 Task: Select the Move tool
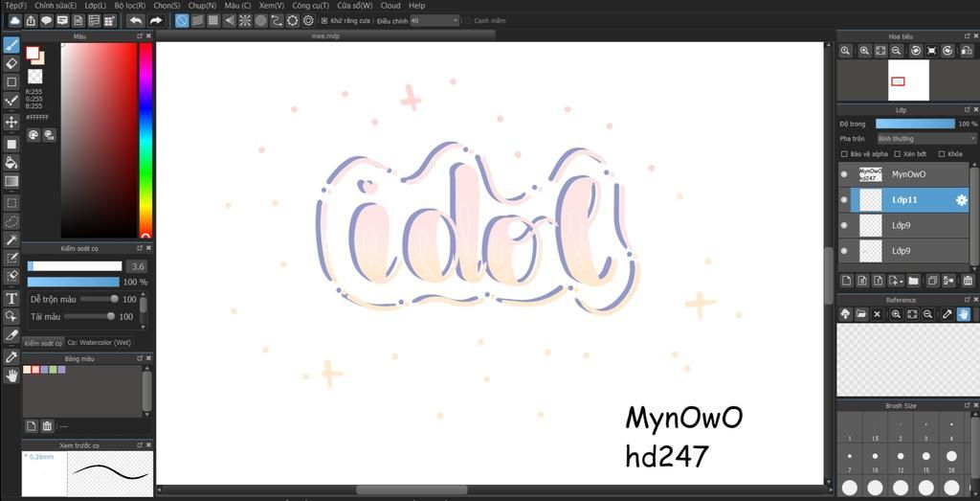pyautogui.click(x=11, y=122)
